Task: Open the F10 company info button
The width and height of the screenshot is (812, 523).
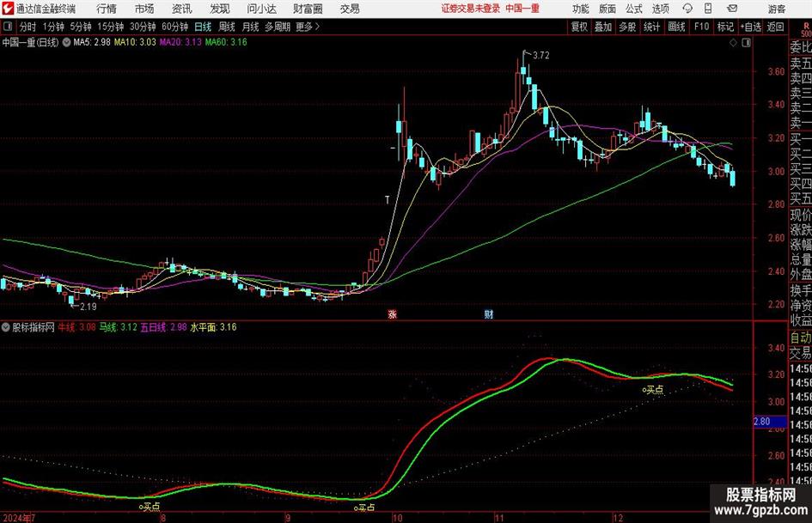Action: (701, 27)
